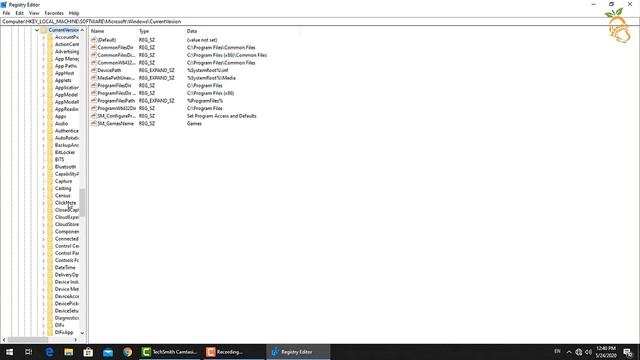Open File Explorer from the taskbar
The height and width of the screenshot is (360, 640).
pos(69,352)
